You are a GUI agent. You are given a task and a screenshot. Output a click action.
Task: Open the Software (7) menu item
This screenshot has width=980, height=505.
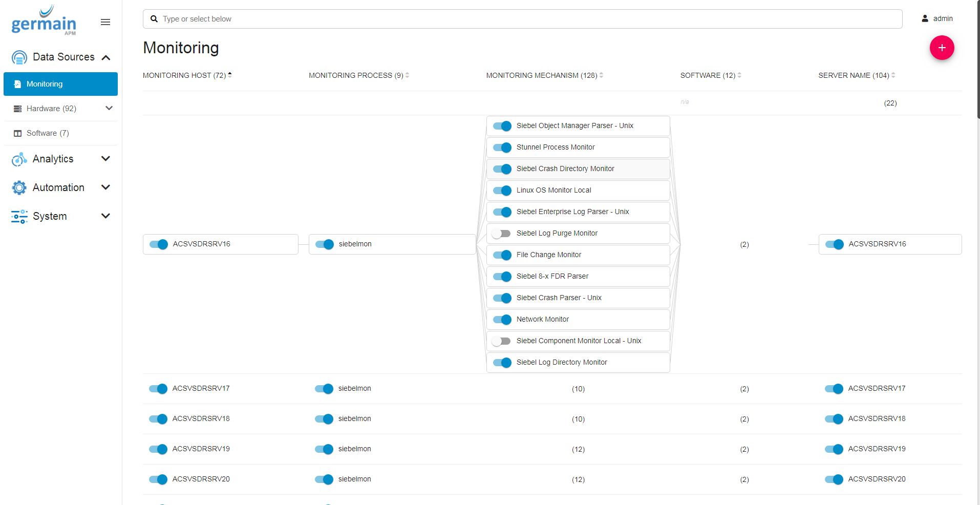tap(48, 133)
